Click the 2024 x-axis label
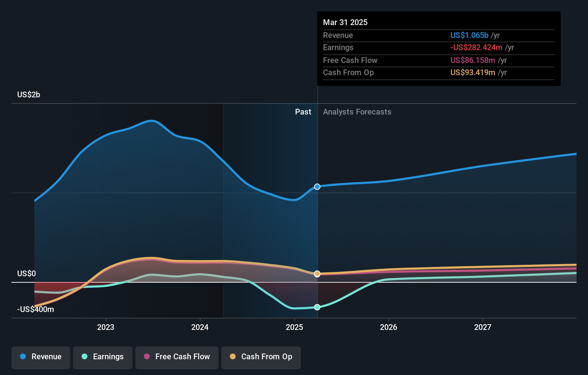This screenshot has width=588, height=375. click(x=200, y=327)
